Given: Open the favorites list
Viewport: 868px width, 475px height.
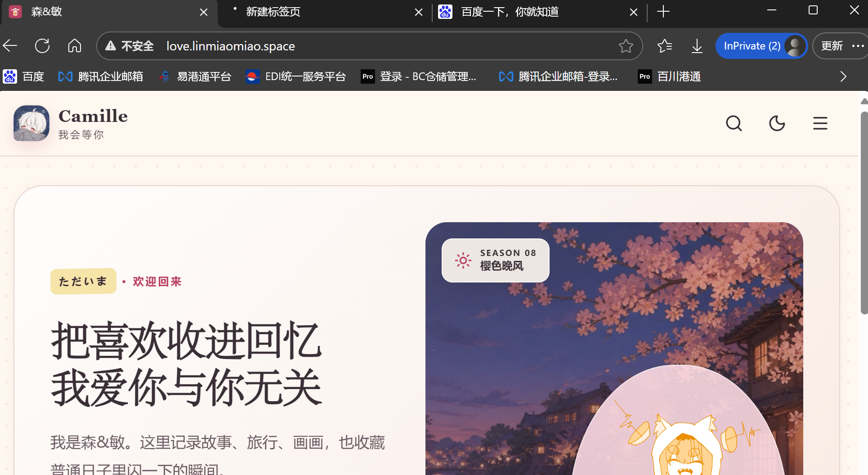Looking at the screenshot, I should (664, 46).
